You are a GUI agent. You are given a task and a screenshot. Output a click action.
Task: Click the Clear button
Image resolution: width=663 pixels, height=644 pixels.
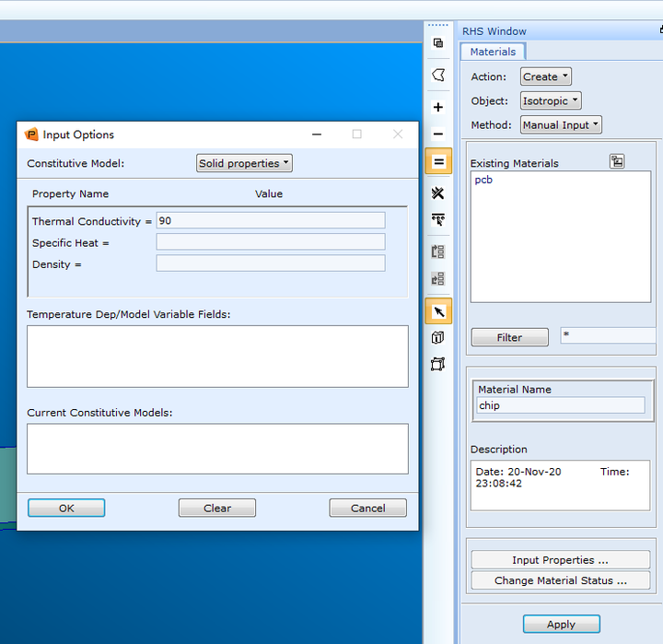click(217, 508)
